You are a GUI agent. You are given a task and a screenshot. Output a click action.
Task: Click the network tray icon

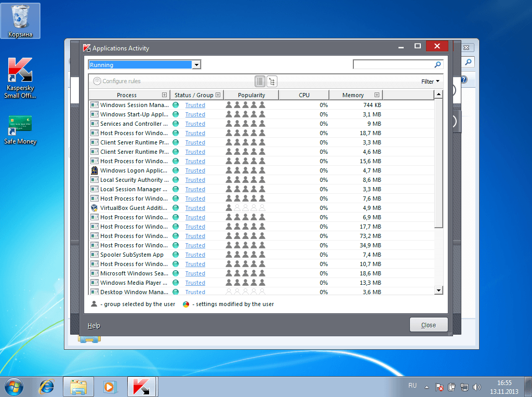coord(464,387)
